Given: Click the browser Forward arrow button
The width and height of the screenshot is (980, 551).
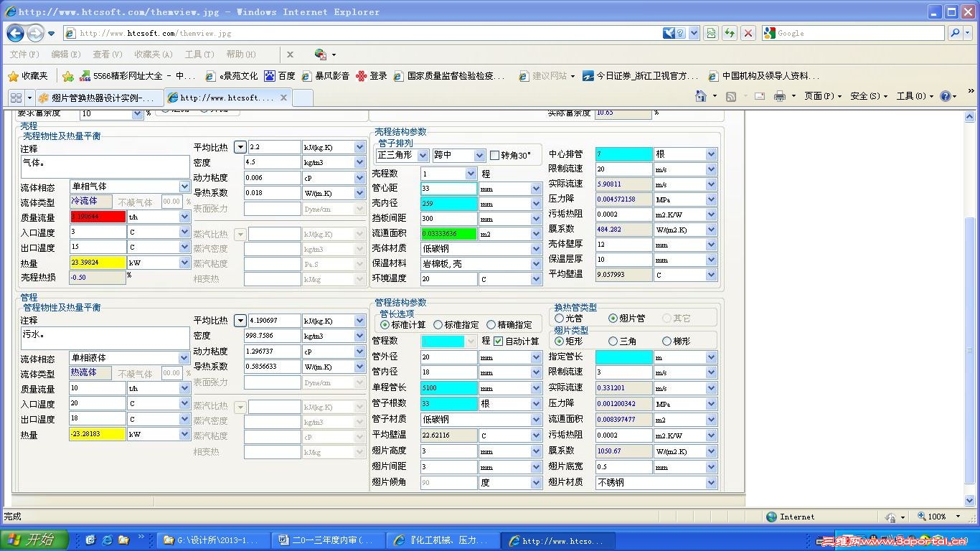Looking at the screenshot, I should (34, 33).
